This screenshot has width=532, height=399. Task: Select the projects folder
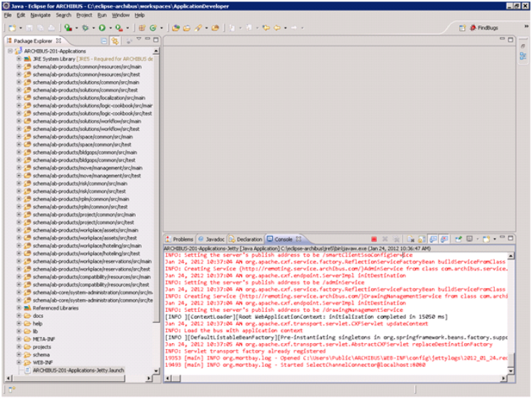[x=42, y=347]
